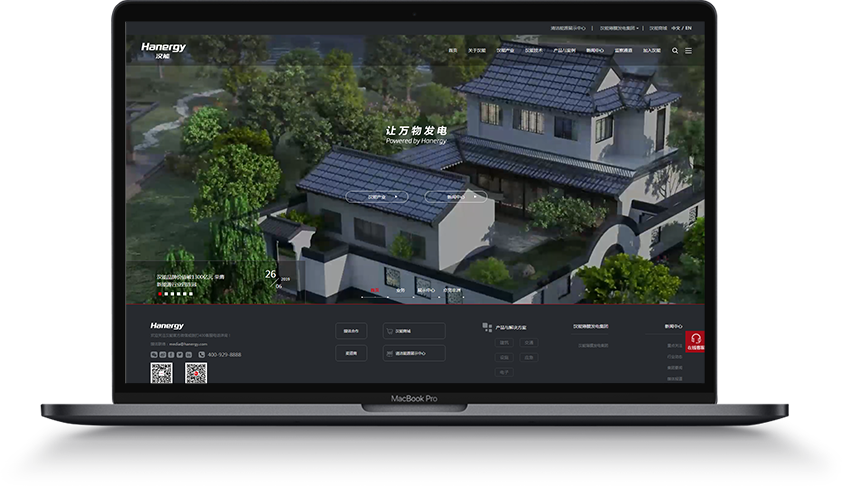Click the 汉能产业 pill button on the hero banner
This screenshot has height=486, width=842.
[x=377, y=197]
